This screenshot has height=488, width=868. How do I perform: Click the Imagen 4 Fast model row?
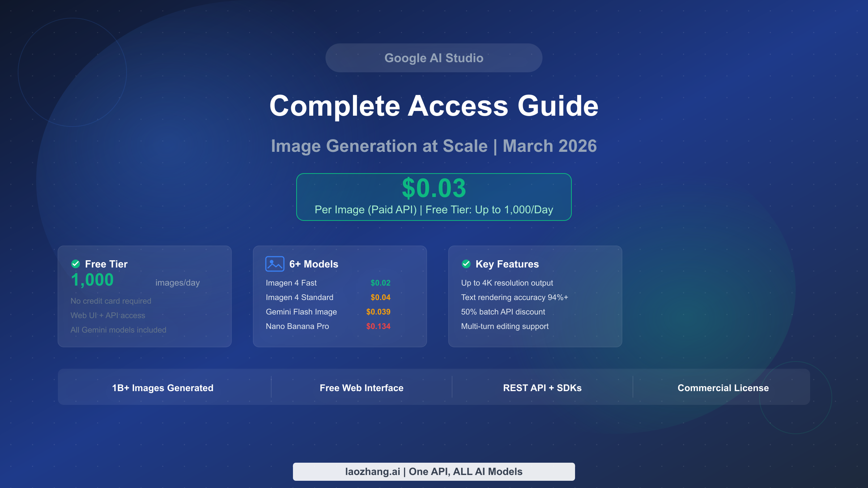coord(291,283)
